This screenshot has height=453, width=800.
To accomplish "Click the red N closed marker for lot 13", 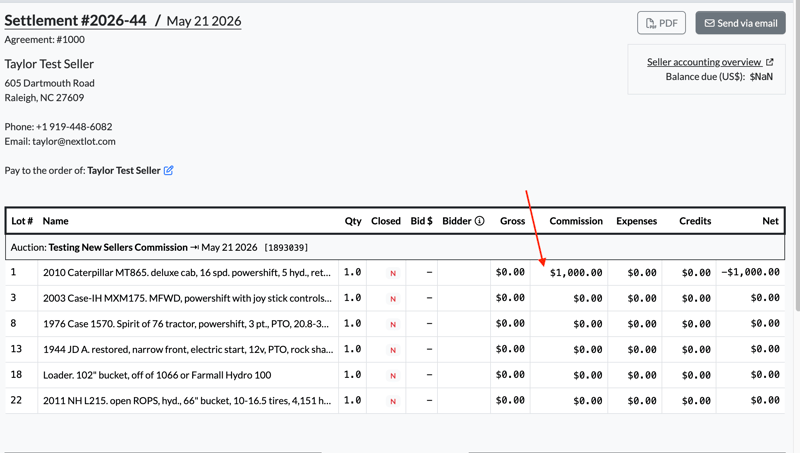I will (393, 350).
